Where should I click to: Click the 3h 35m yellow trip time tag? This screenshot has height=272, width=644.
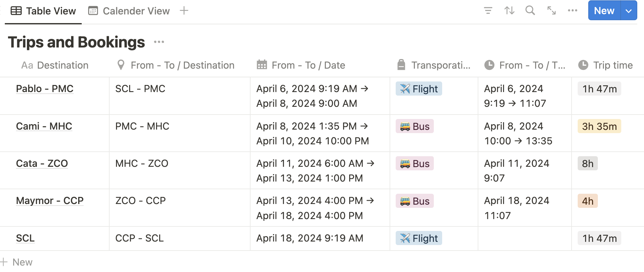599,126
